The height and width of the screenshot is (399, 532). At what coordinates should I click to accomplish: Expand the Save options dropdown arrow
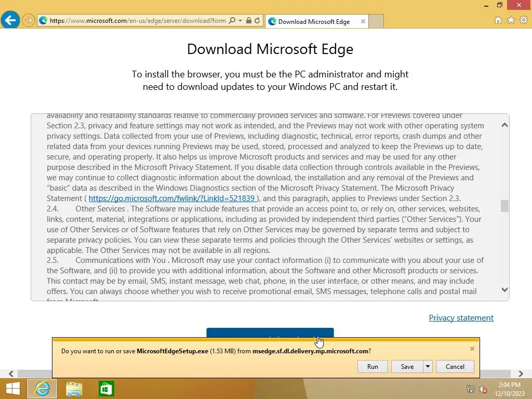[x=428, y=366]
